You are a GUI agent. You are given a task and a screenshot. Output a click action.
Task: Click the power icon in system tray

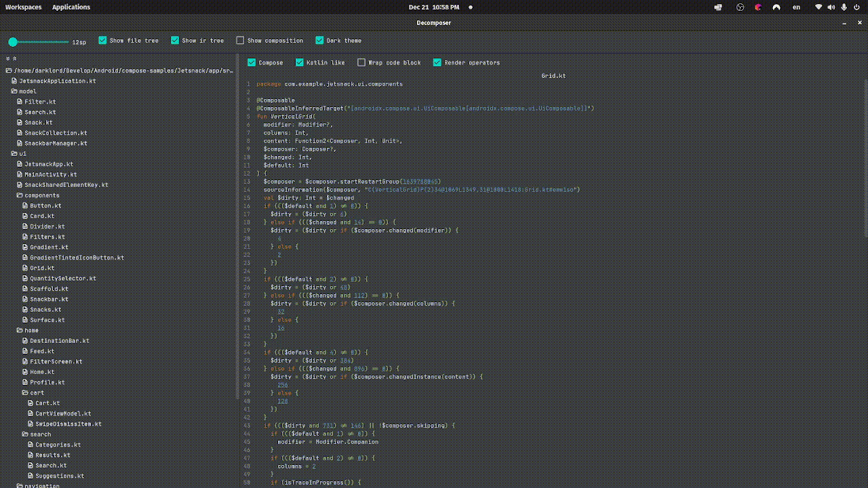pyautogui.click(x=858, y=7)
